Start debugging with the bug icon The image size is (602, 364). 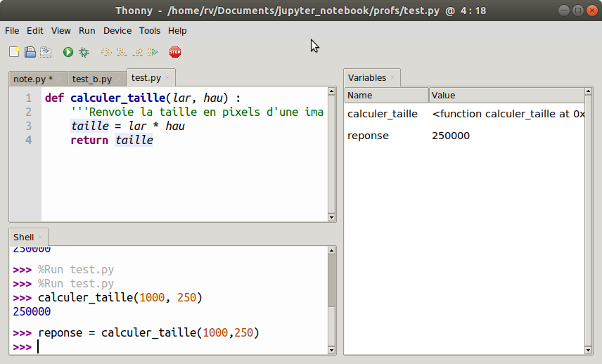click(84, 52)
